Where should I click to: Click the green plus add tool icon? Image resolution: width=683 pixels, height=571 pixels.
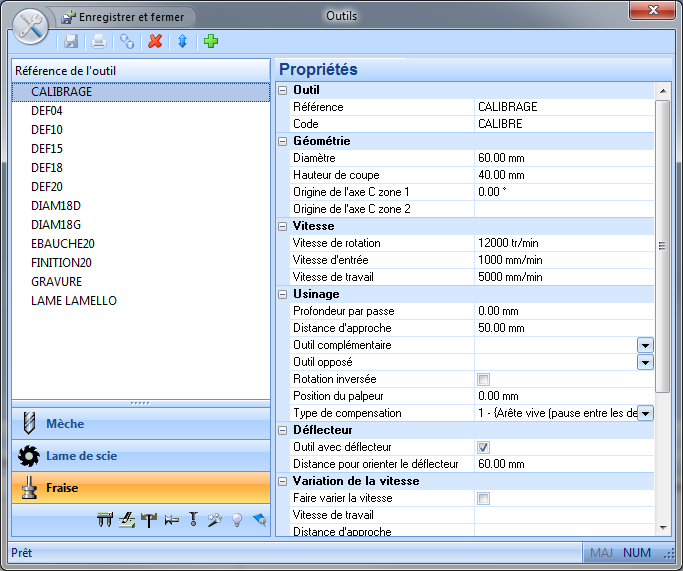coord(210,41)
